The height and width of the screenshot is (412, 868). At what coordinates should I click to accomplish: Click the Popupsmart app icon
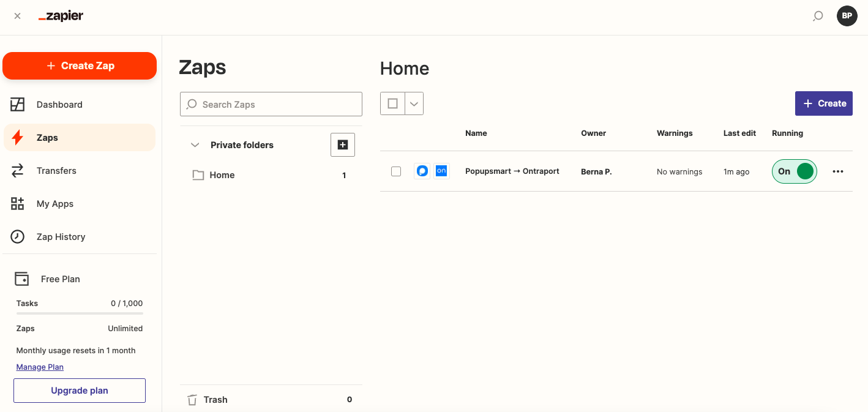point(422,171)
